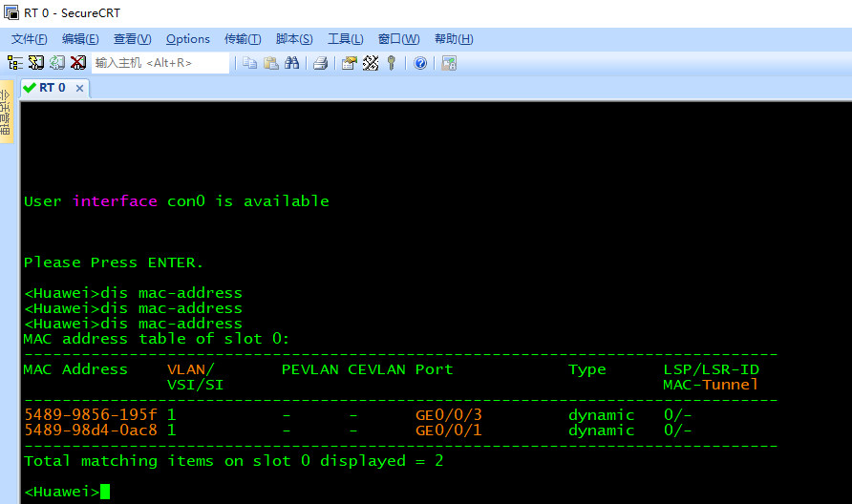This screenshot has height=504, width=852.
Task: Click port GE0/0/1 in table
Action: click(x=449, y=430)
